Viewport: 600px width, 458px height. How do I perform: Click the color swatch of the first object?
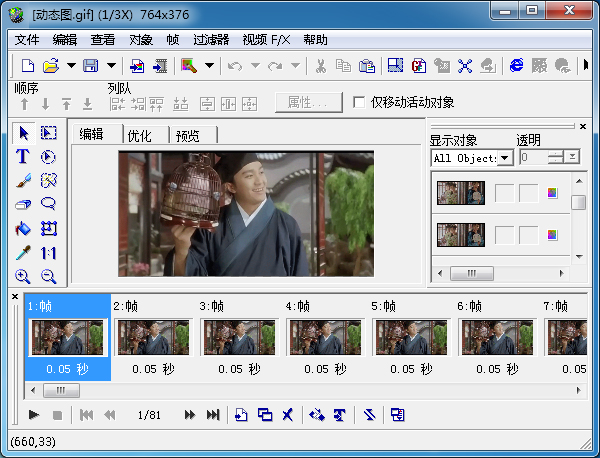tap(552, 192)
